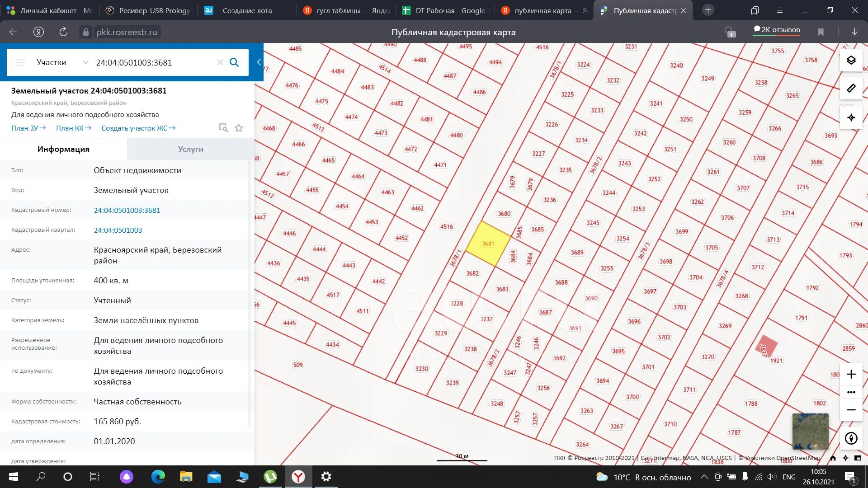Add the parcel to favorites star
The height and width of the screenshot is (488, 868).
pos(239,128)
